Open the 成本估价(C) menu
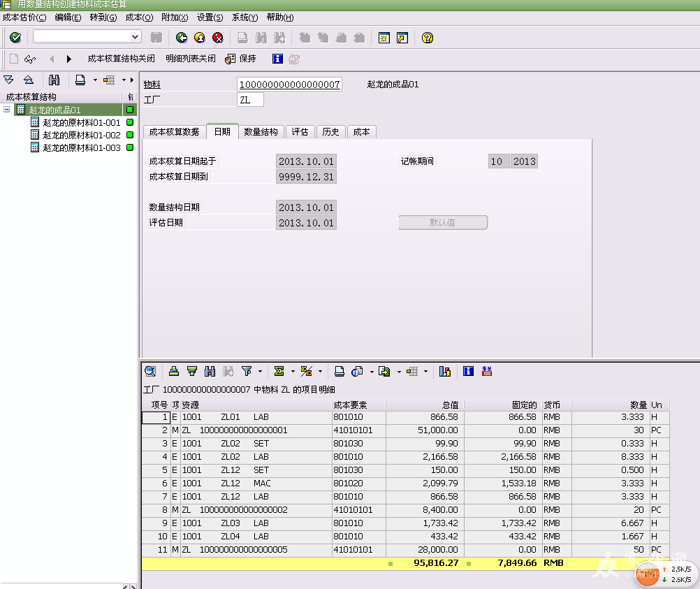This screenshot has width=700, height=589. pos(24,17)
